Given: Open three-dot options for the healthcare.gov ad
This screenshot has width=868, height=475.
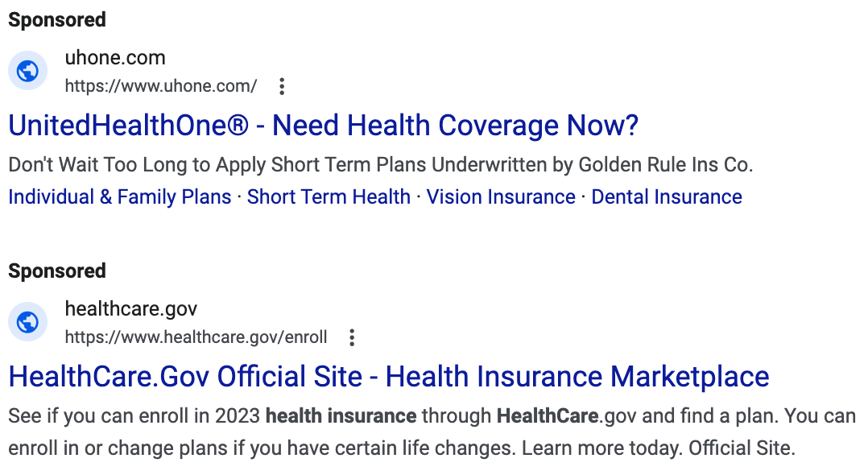Looking at the screenshot, I should (351, 337).
